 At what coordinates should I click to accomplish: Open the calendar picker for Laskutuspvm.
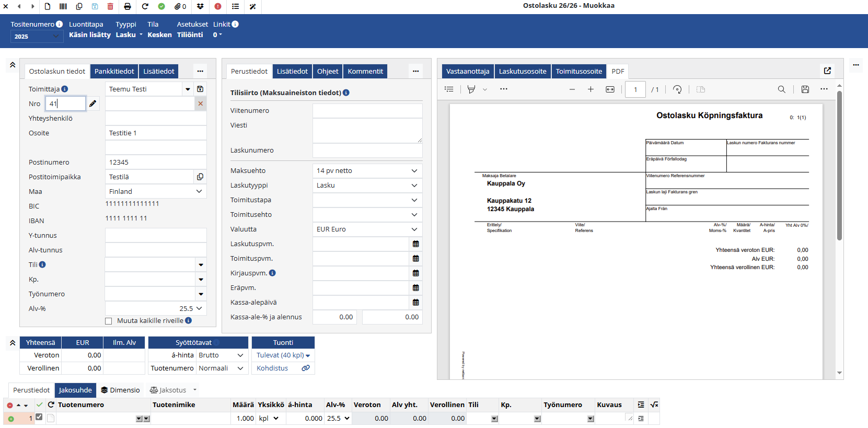415,244
